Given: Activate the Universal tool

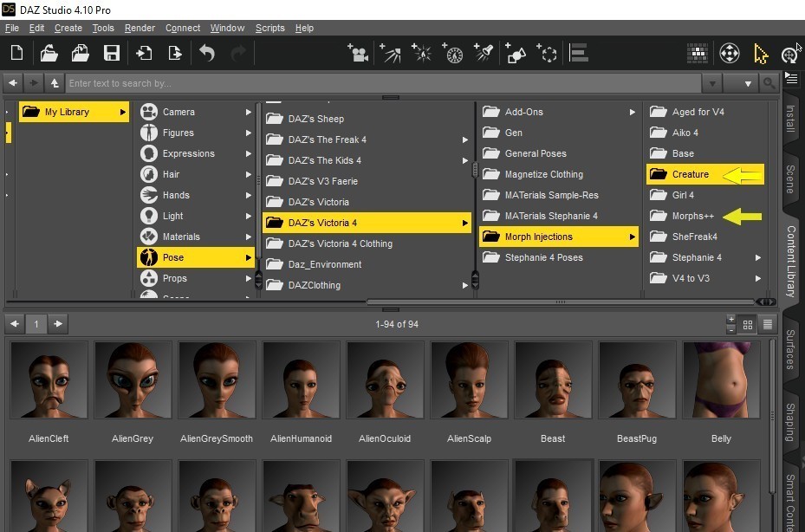Looking at the screenshot, I should (x=729, y=53).
